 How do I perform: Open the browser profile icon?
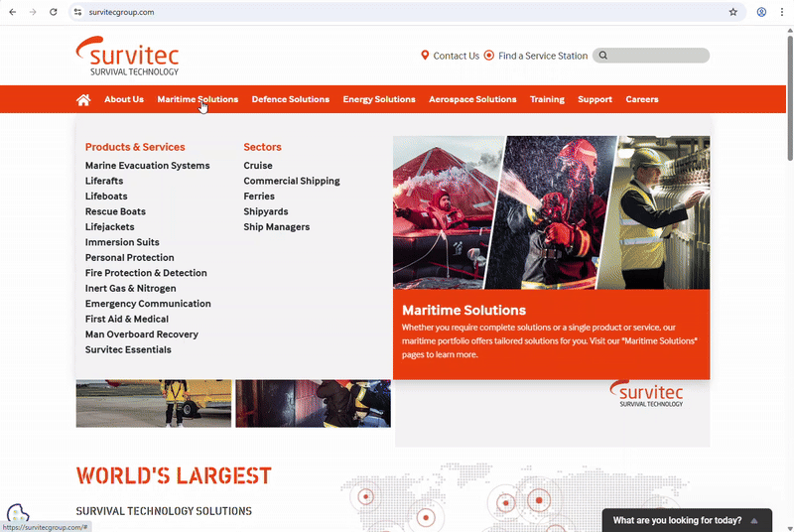tap(761, 12)
